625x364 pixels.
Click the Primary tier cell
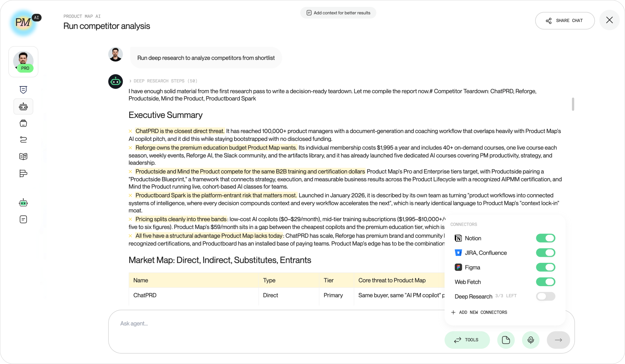click(337, 295)
